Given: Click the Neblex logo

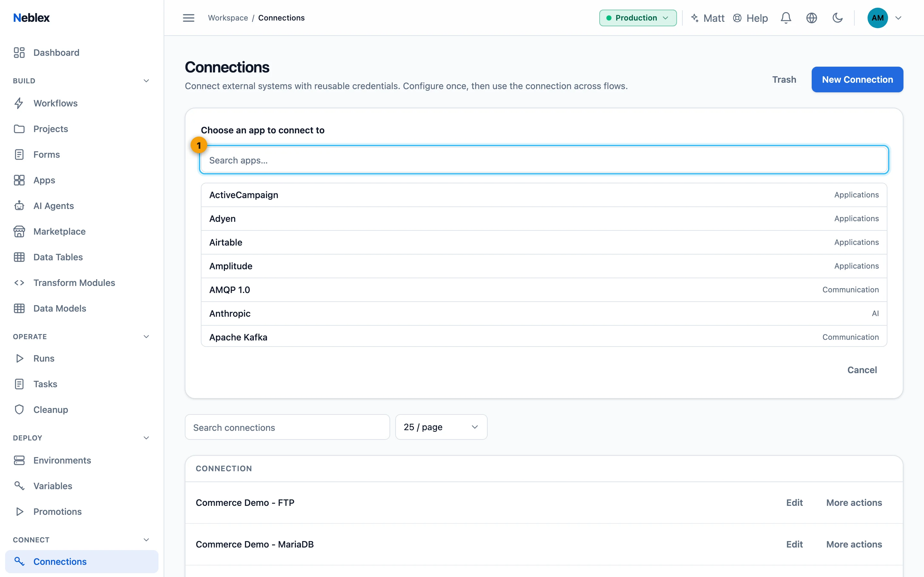Looking at the screenshot, I should 31,18.
